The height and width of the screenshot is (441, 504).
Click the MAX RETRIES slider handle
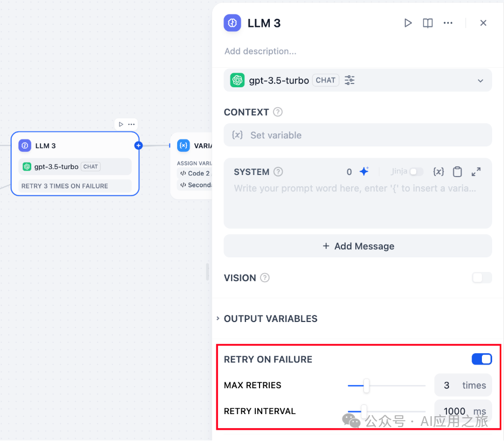[x=366, y=386]
